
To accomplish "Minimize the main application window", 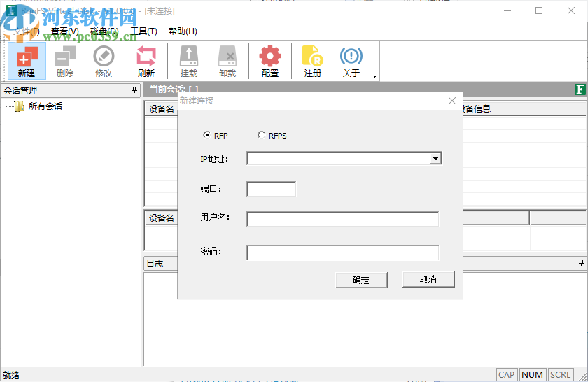I will [507, 10].
